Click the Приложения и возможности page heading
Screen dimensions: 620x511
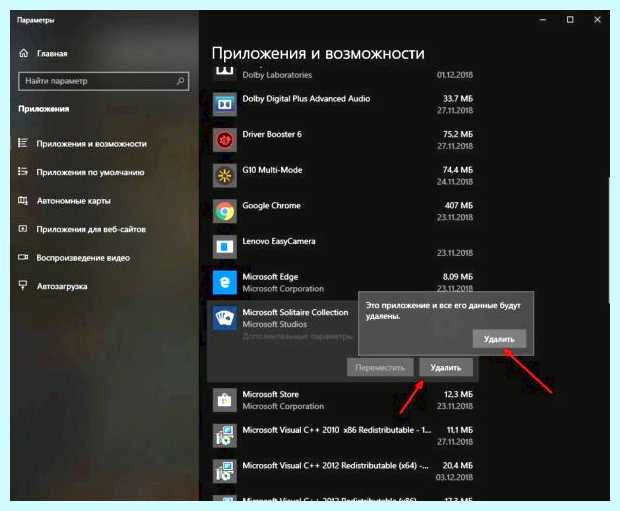tap(318, 53)
